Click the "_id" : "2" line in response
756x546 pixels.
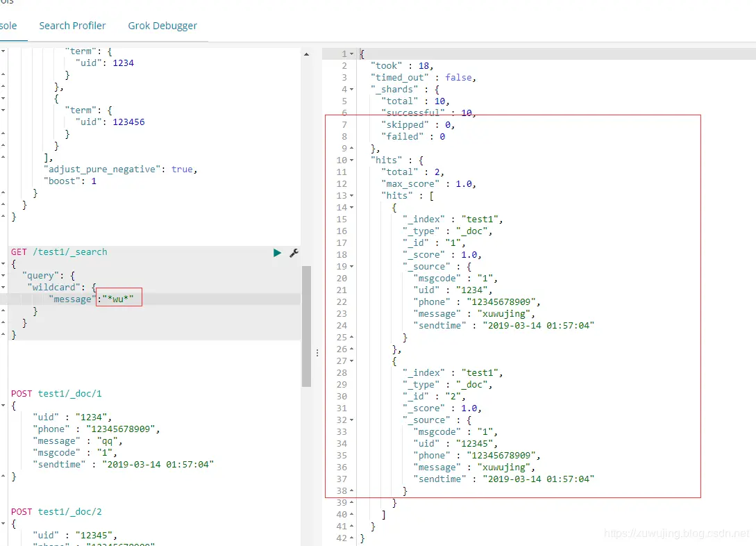pyautogui.click(x=434, y=397)
